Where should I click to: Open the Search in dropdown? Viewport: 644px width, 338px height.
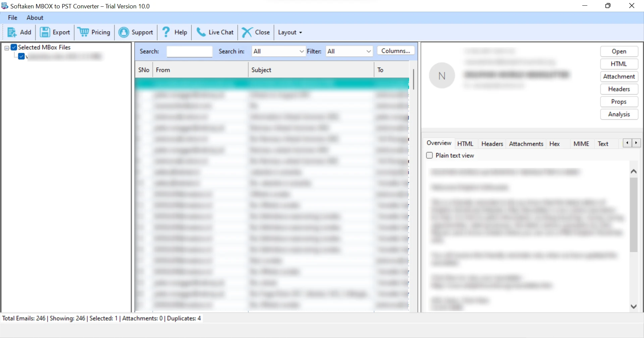pyautogui.click(x=279, y=51)
